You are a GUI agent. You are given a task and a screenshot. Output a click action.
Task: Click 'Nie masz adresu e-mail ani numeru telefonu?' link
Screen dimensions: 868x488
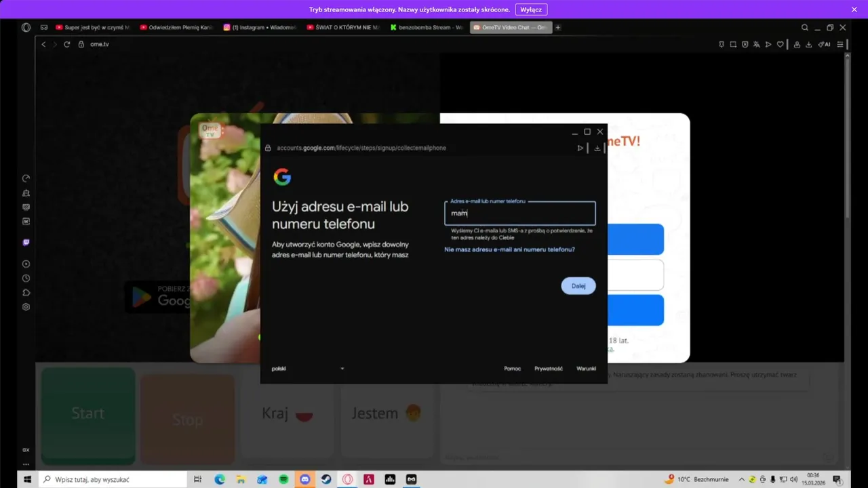(509, 249)
